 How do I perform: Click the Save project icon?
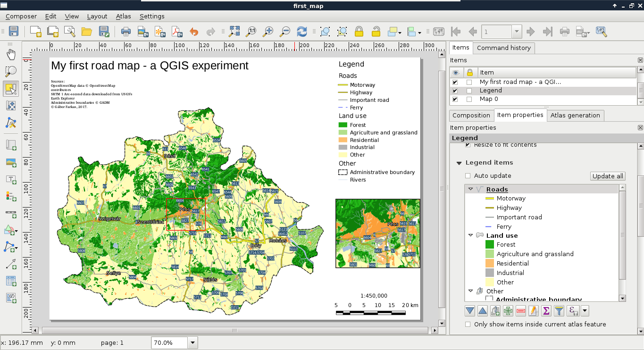click(14, 32)
